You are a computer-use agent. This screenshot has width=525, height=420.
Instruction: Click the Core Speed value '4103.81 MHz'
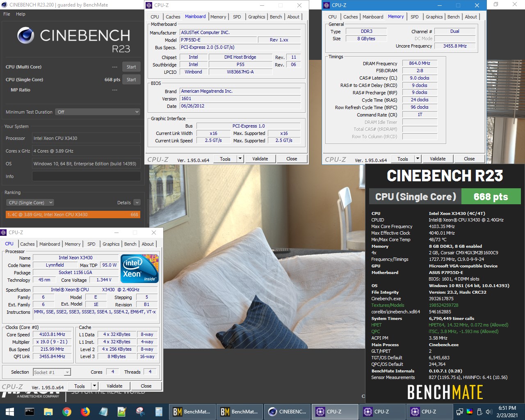point(52,334)
